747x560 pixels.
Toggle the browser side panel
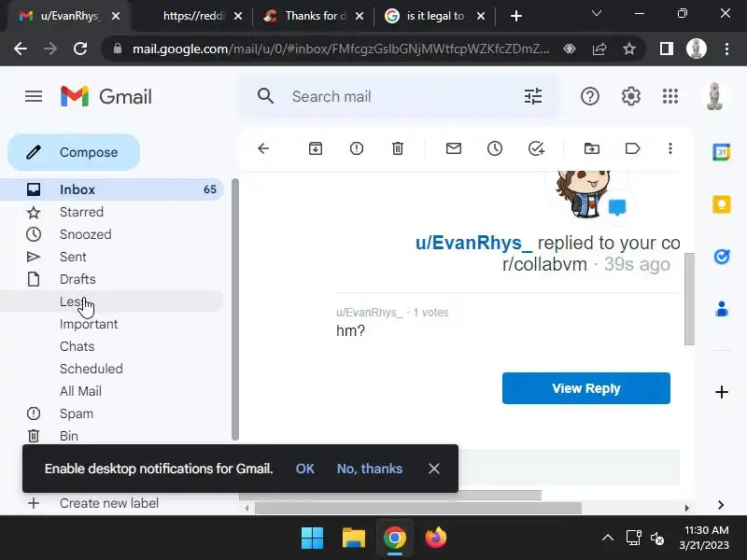click(x=667, y=49)
